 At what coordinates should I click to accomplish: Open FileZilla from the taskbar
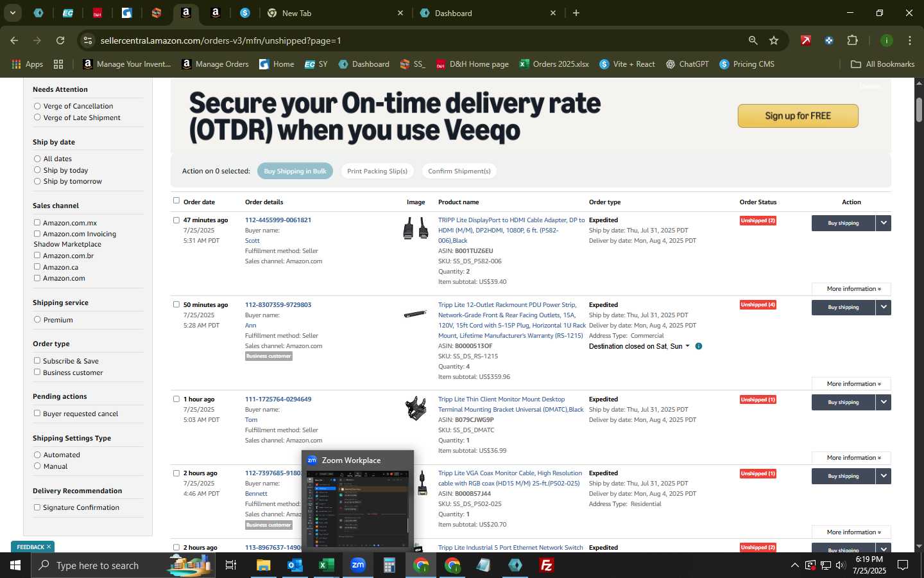pos(547,565)
